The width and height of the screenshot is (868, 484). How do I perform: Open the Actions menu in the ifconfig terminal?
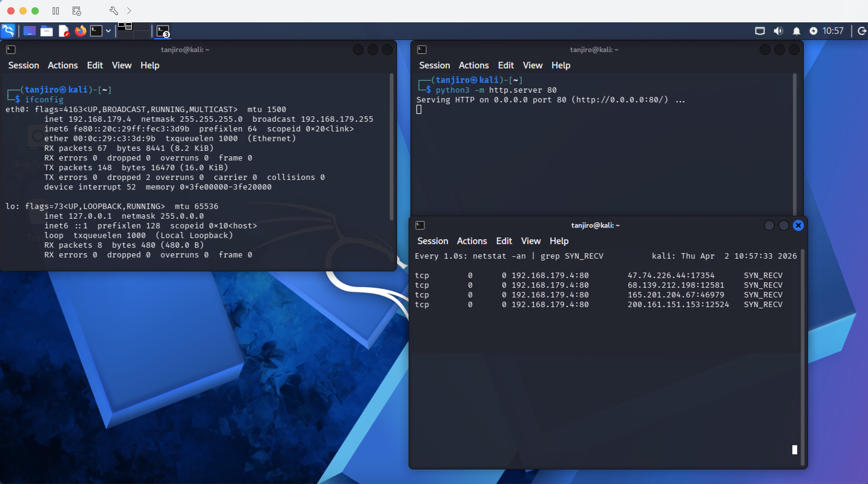(x=62, y=65)
